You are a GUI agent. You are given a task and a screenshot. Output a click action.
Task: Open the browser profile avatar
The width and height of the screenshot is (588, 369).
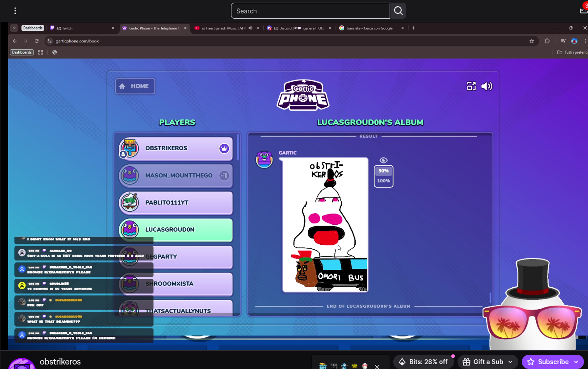[575, 41]
